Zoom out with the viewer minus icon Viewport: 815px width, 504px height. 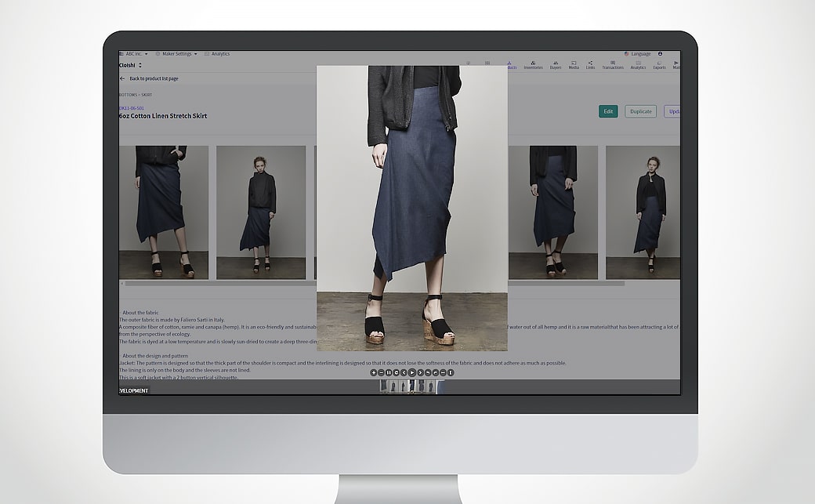point(381,372)
